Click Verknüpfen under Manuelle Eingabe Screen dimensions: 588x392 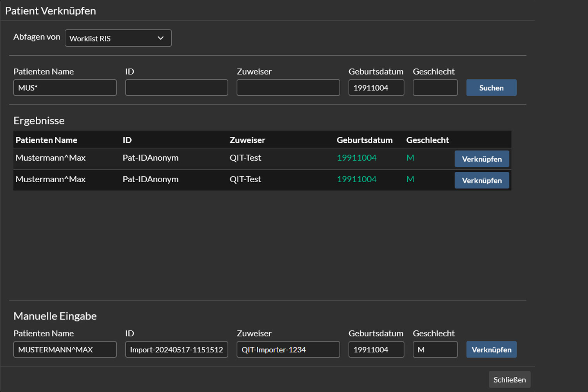491,349
